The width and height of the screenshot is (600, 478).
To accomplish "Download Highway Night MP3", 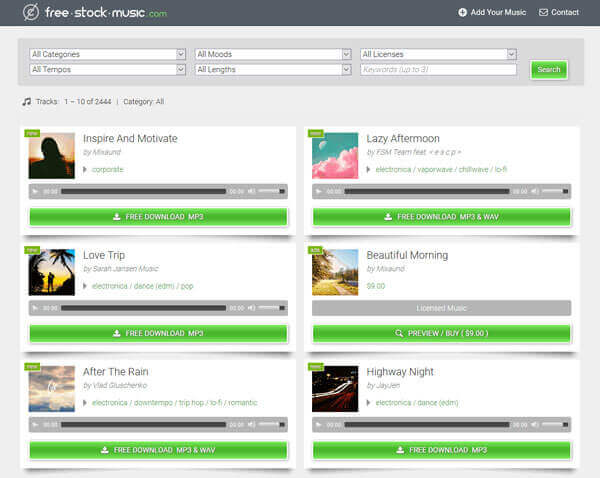I will tap(442, 450).
